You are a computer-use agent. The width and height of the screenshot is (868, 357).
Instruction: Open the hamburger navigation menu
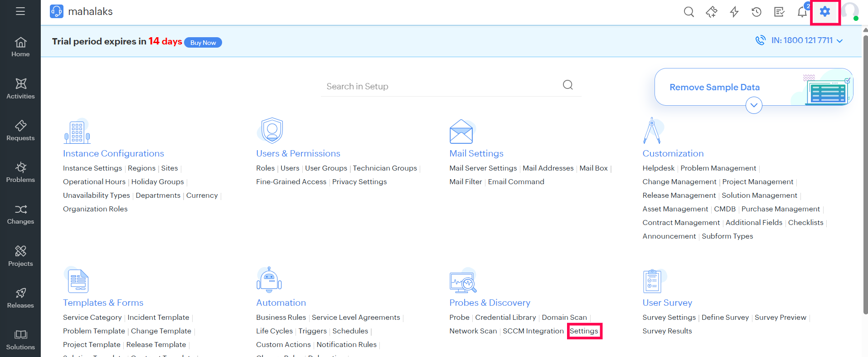pyautogui.click(x=20, y=11)
